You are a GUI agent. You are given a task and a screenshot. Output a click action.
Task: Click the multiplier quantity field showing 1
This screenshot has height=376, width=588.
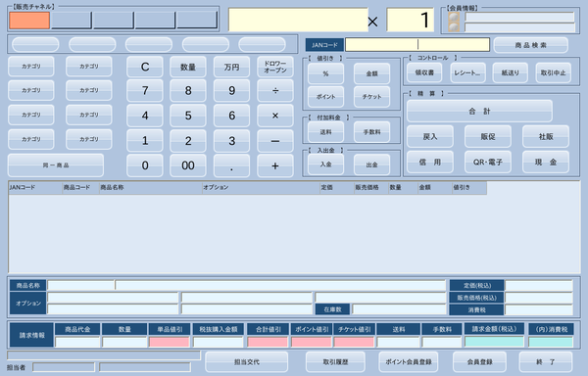point(410,20)
